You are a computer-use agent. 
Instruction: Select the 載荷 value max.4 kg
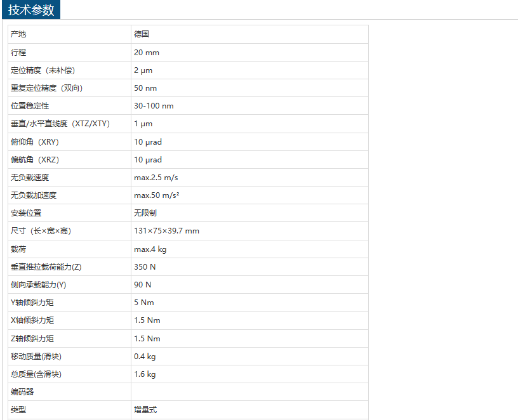pos(150,249)
